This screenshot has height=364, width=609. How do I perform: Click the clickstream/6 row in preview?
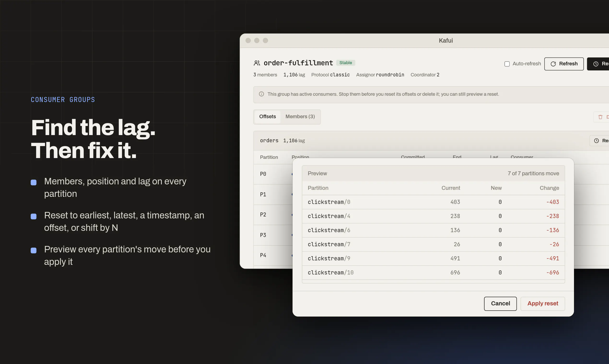(433, 230)
